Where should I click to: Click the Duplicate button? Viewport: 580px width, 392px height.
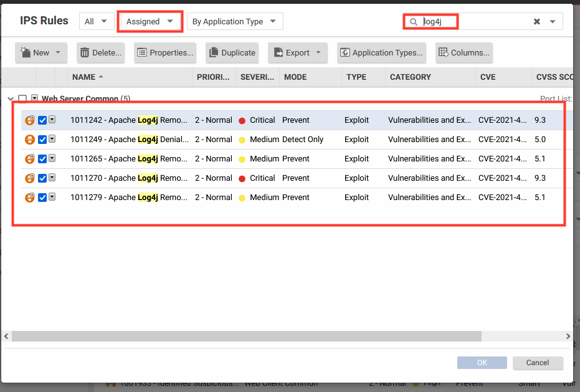tap(232, 52)
